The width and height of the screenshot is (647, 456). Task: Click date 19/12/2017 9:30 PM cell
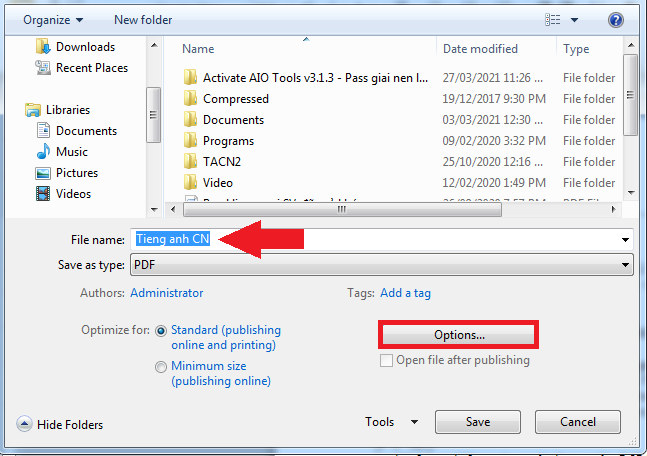[494, 99]
